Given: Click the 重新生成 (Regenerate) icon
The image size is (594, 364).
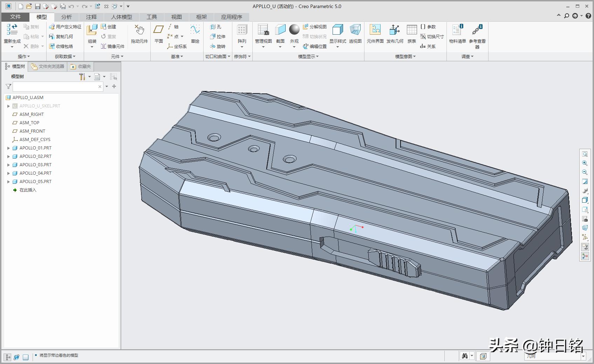Looking at the screenshot, I should [x=12, y=30].
